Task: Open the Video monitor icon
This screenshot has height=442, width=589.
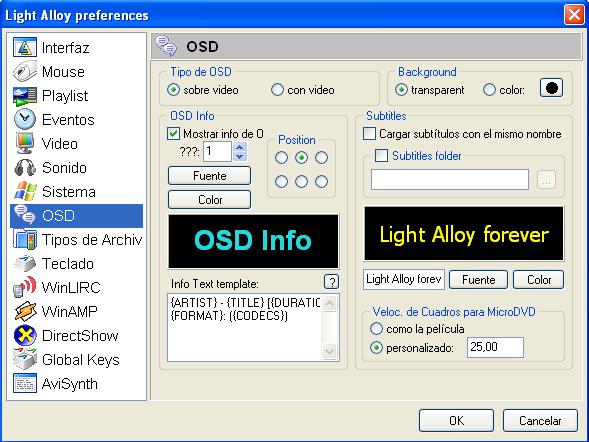Action: pyautogui.click(x=25, y=143)
